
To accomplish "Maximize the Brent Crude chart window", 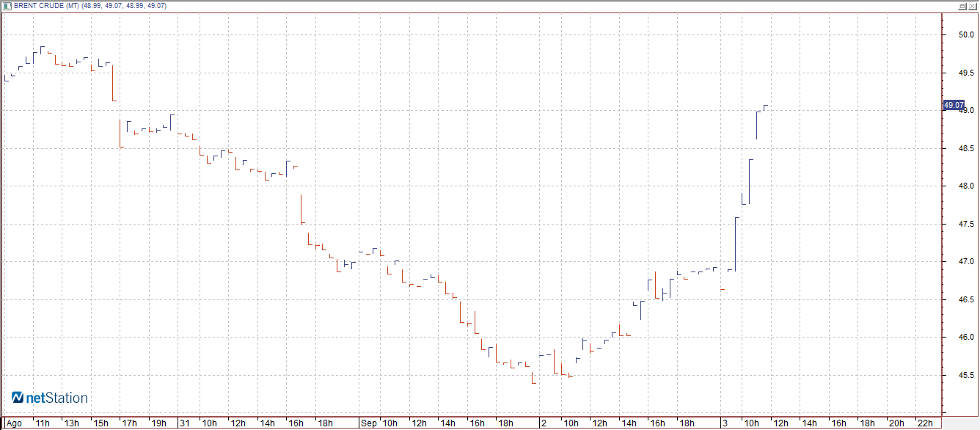I will coord(961,6).
